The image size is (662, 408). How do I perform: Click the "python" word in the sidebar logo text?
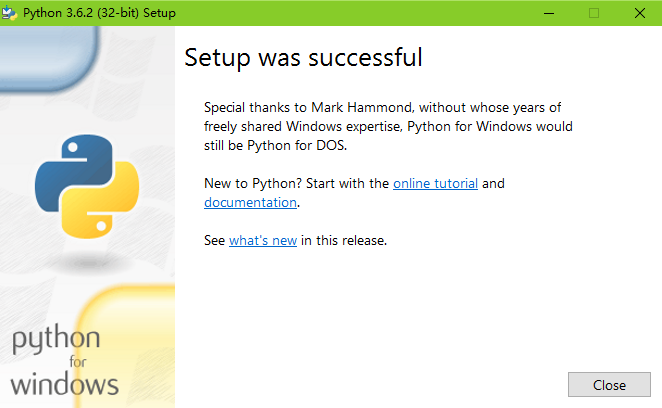pos(56,339)
